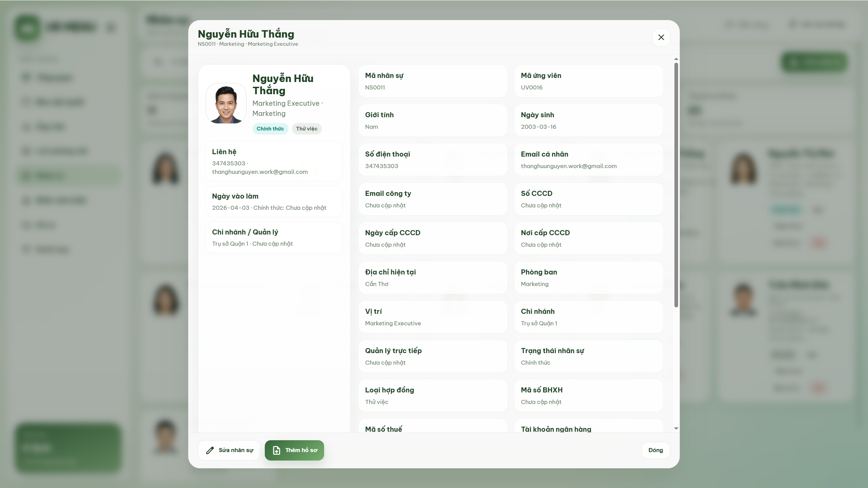Viewport: 868px width, 488px height.
Task: Click the dialog scrollbar thumb
Action: [x=676, y=185]
